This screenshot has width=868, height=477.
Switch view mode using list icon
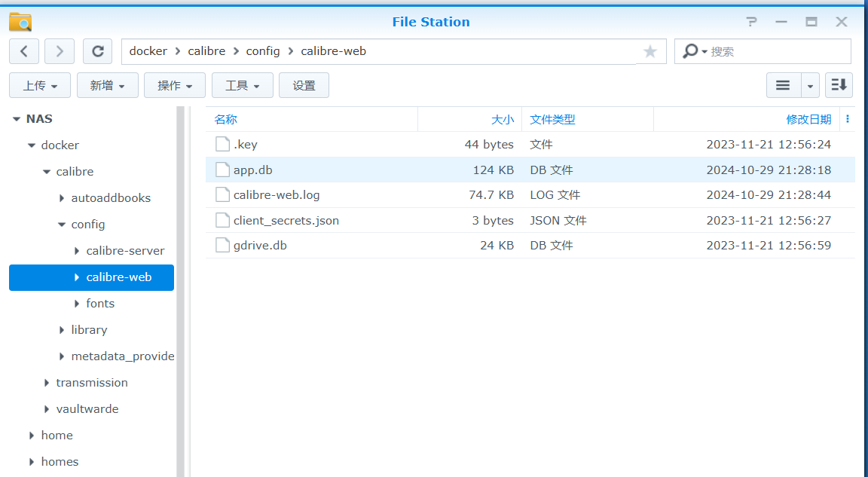click(782, 85)
